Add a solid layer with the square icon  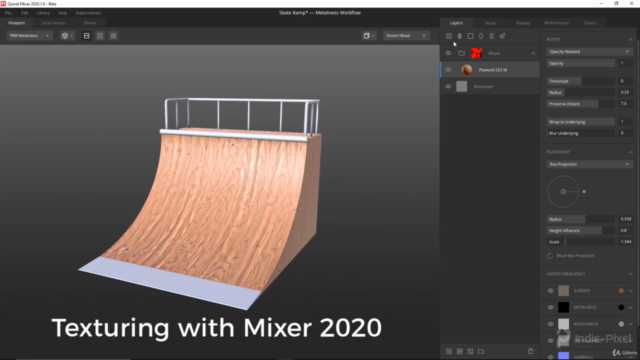coord(470,36)
